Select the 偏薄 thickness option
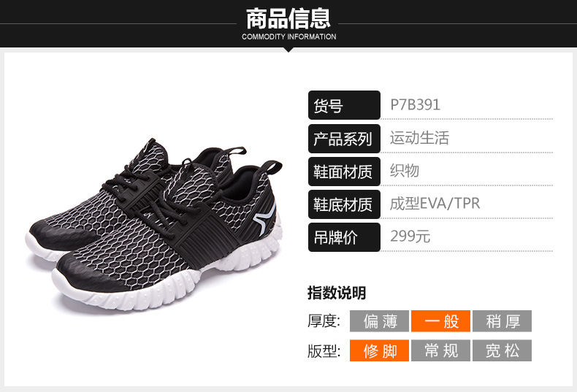Viewport: 577px width, 392px height. (x=379, y=321)
